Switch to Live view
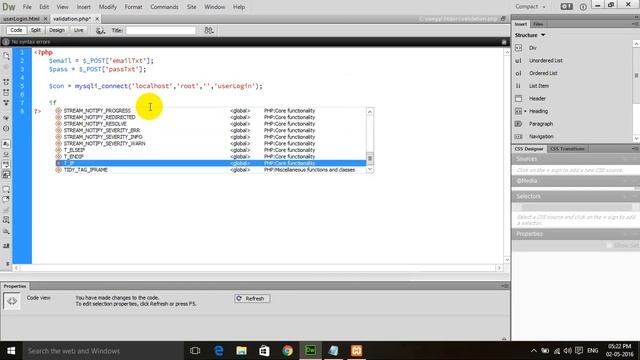This screenshot has width=640, height=360. (x=78, y=30)
